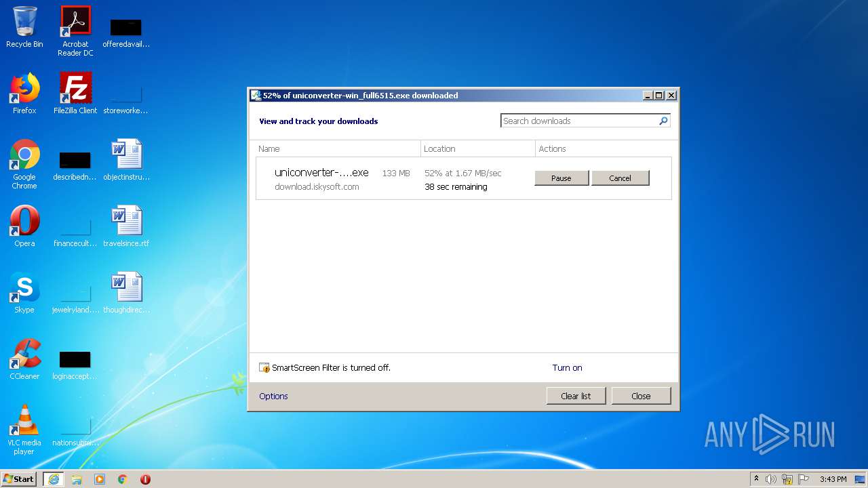Open volume control in system tray
Image resolution: width=868 pixels, height=488 pixels.
coord(771,479)
